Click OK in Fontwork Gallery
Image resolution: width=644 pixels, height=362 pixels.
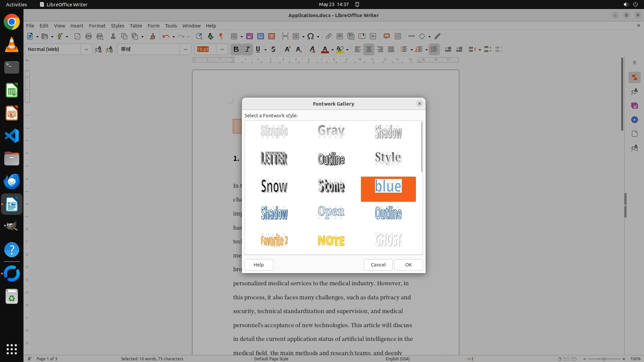[408, 264]
